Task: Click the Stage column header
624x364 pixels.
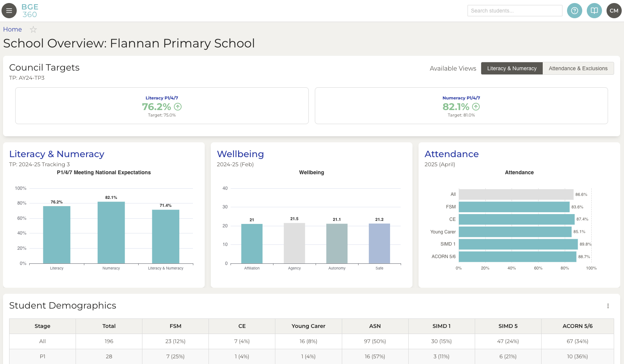Action: coord(43,326)
